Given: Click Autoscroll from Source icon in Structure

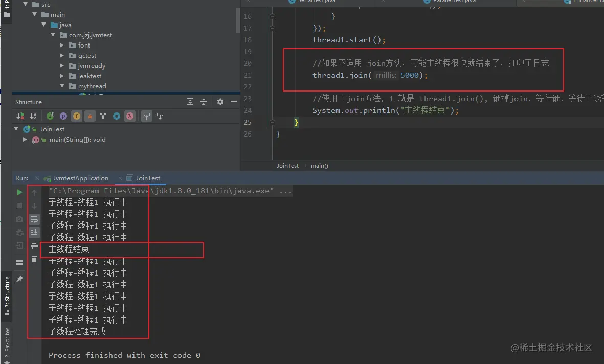Looking at the screenshot, I should 160,116.
